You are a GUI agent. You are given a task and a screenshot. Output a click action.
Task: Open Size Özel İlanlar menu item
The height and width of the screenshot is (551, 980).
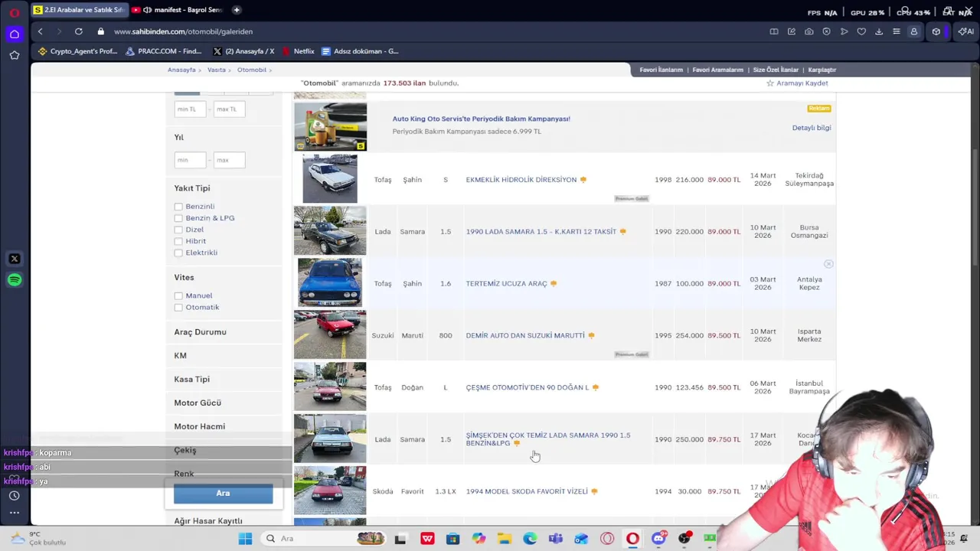point(776,70)
